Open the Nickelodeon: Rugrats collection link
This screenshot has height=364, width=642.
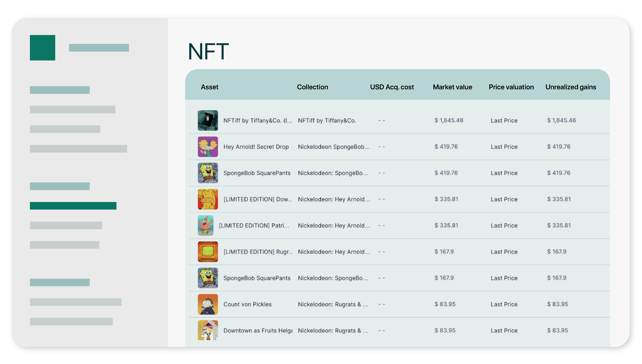[332, 304]
